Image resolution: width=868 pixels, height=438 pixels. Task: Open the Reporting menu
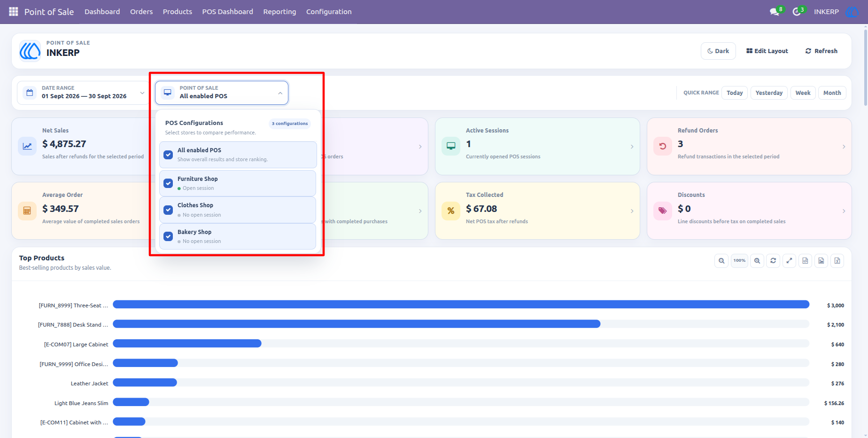(x=279, y=12)
